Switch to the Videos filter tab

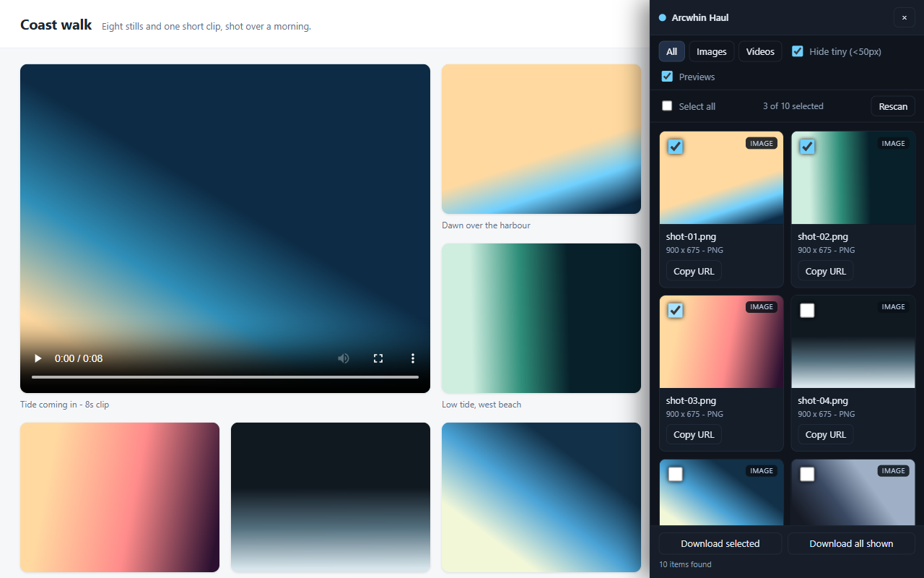click(x=760, y=51)
